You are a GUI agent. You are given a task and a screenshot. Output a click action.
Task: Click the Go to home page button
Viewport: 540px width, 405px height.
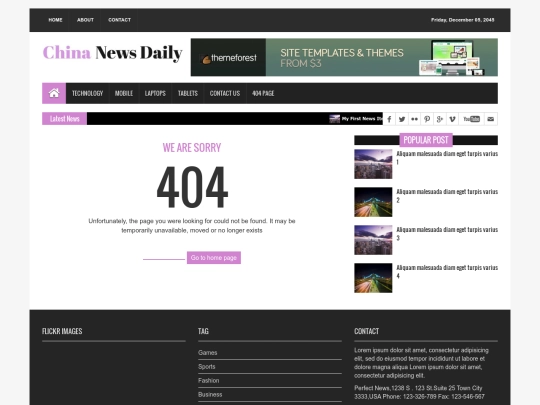click(214, 258)
